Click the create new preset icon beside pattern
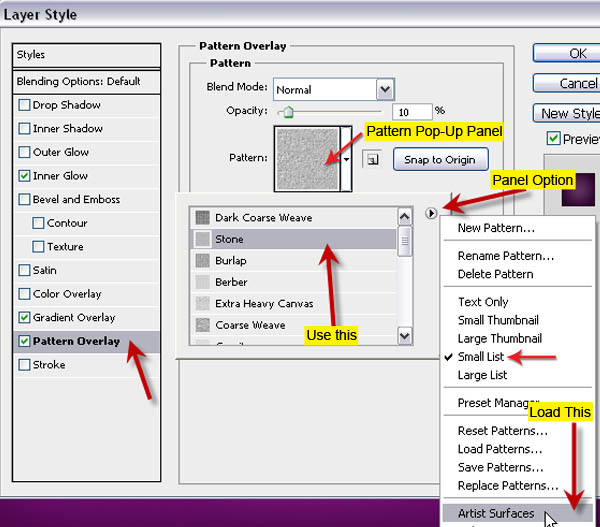This screenshot has width=600, height=527. (x=370, y=159)
